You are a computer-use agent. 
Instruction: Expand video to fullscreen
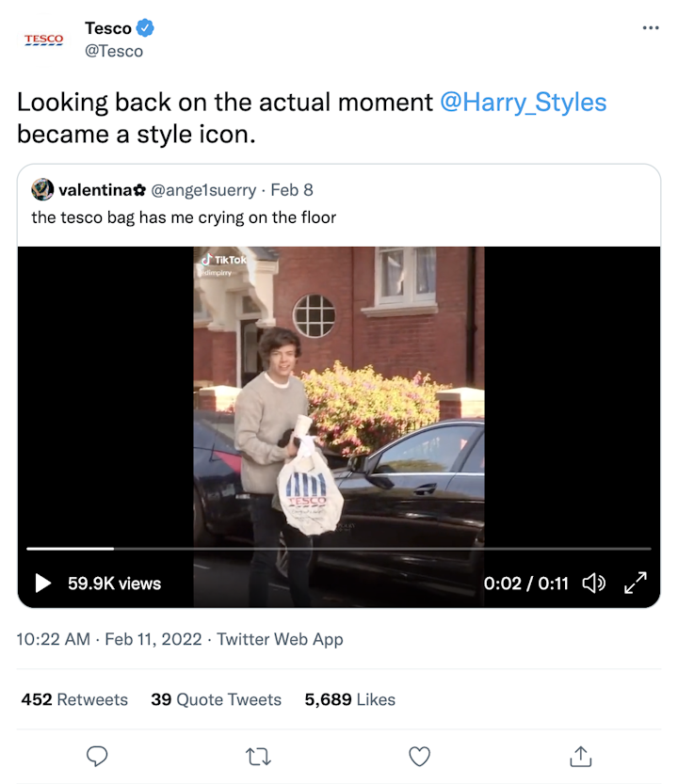(637, 584)
